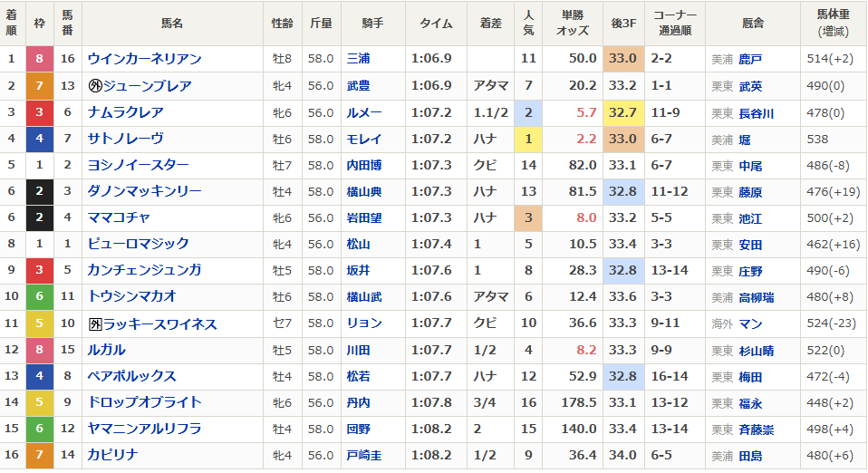Click jockey link 戸崎圭

364,456
